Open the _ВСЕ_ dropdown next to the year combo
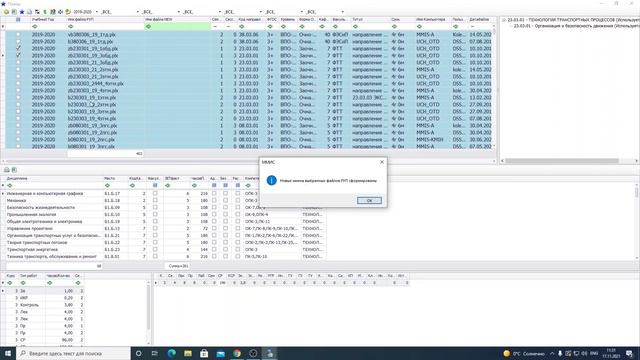 coord(138,12)
